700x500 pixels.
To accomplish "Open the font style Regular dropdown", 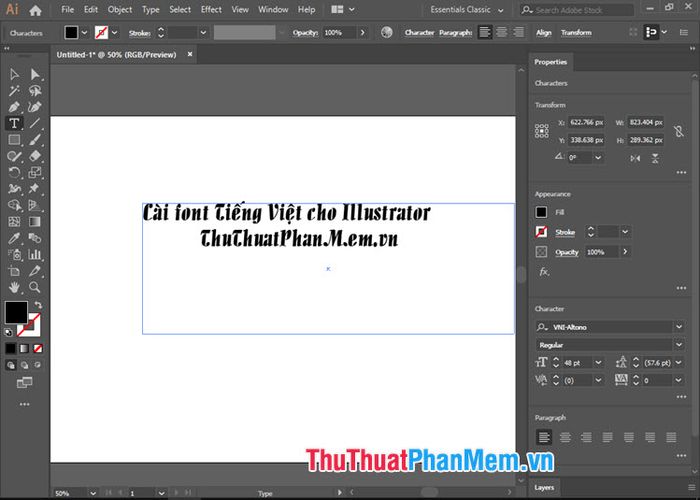I will click(x=679, y=345).
